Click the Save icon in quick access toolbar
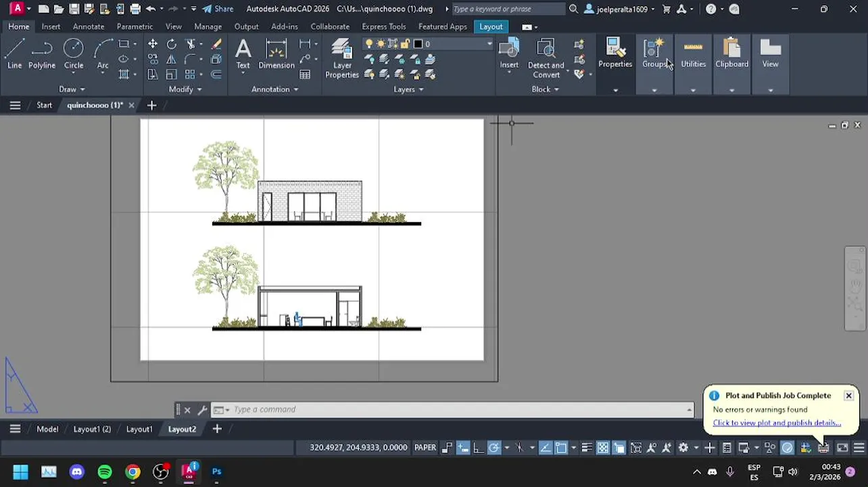868x487 pixels. tap(74, 9)
